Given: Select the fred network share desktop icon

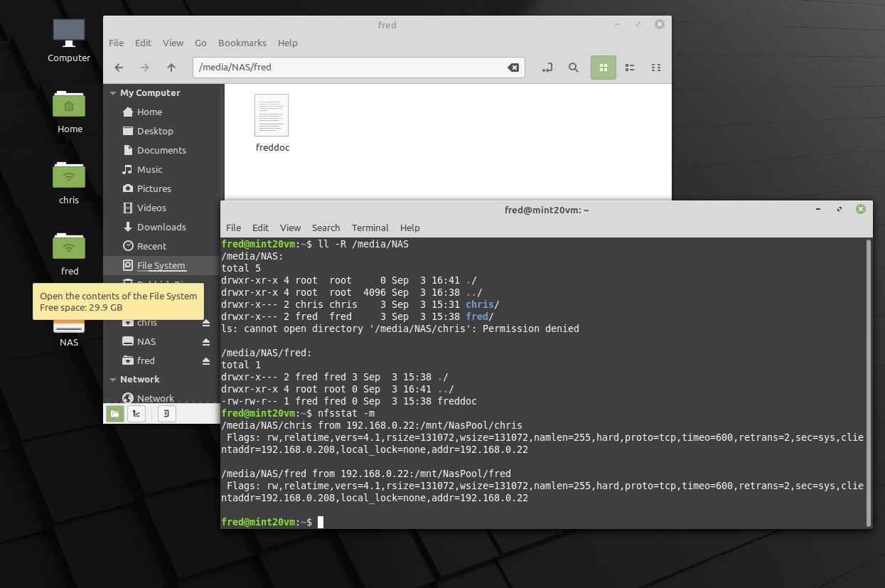Looking at the screenshot, I should point(69,253).
